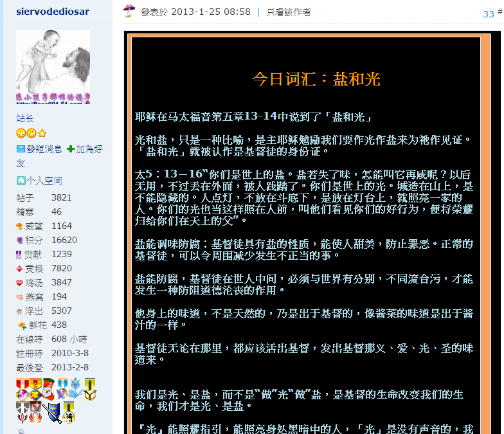
Task: Click the 贡献 contribution icon
Action: coord(19,255)
